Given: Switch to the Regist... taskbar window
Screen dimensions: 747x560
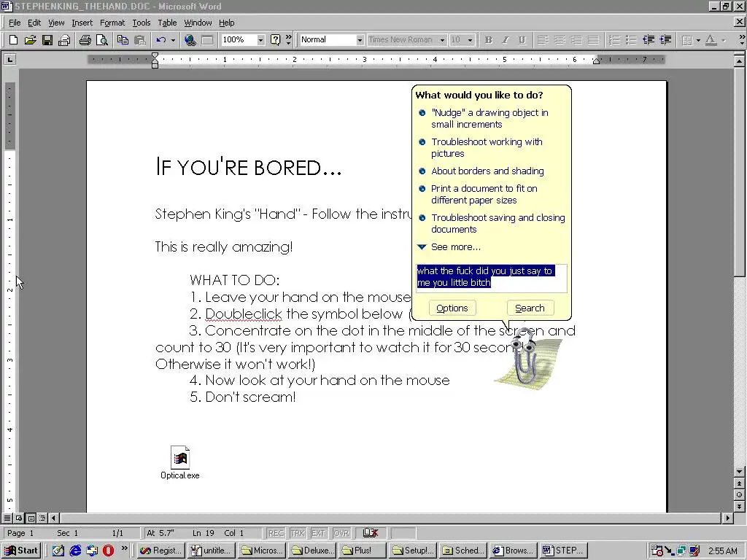Looking at the screenshot, I should point(161,551).
